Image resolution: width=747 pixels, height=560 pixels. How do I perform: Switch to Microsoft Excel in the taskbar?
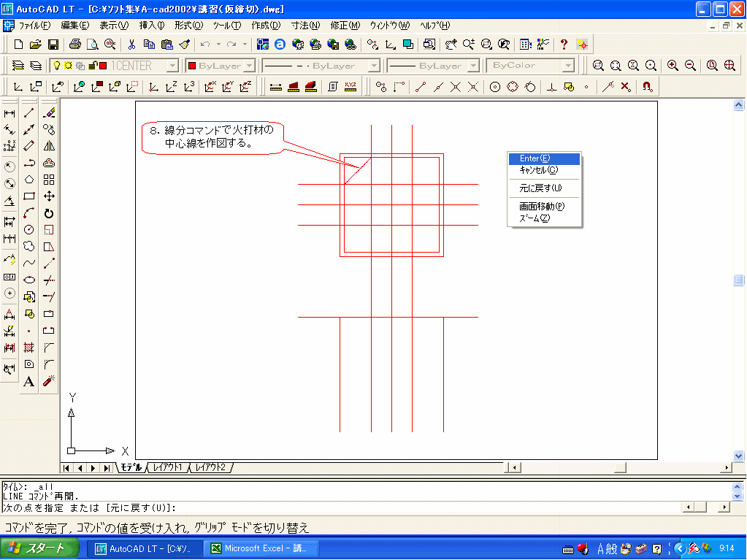click(x=260, y=548)
